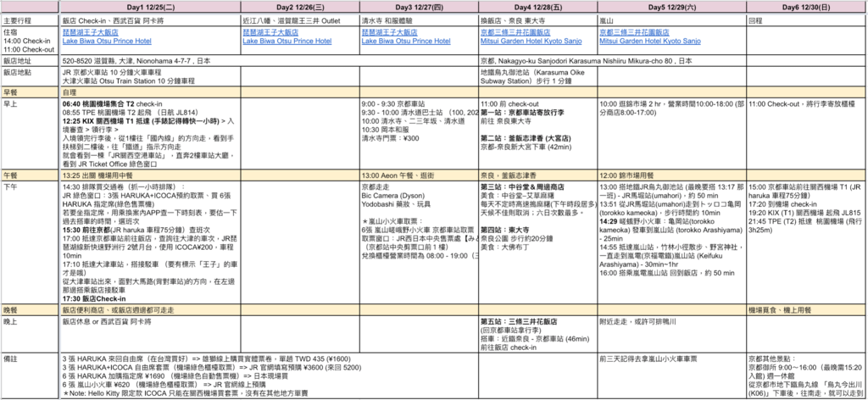Select note 前三天記得去拿嵐山小火車車票

671,375
